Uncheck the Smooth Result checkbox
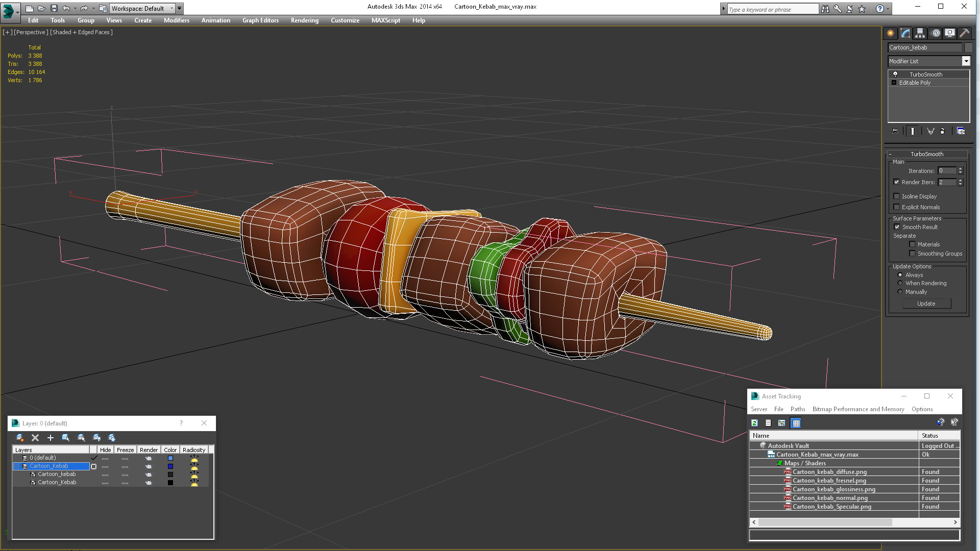The height and width of the screenshot is (551, 980). click(x=897, y=227)
